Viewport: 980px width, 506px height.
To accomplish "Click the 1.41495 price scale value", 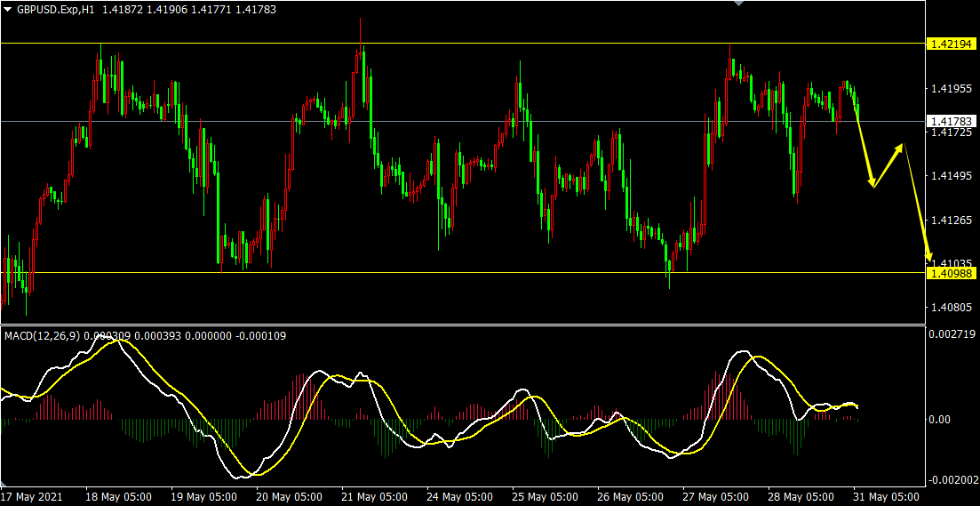I will tap(951, 176).
